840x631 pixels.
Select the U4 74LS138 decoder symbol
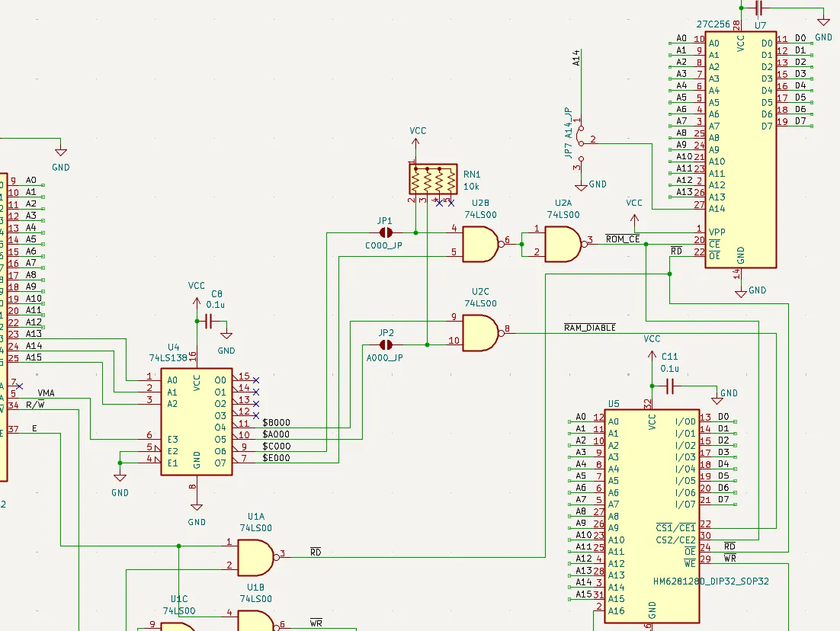tap(197, 421)
